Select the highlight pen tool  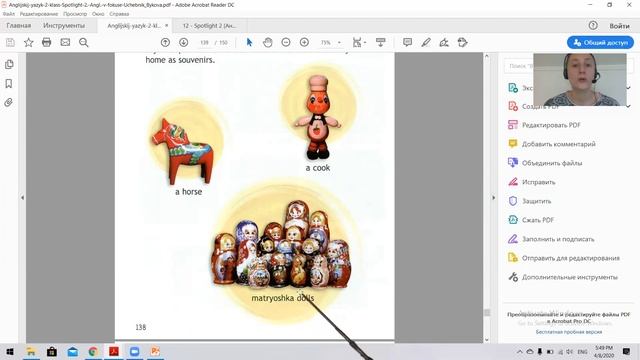[426, 42]
